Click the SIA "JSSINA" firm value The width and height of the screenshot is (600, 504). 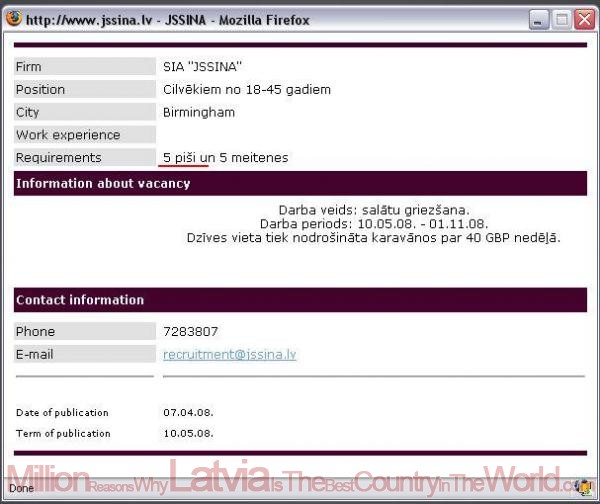[202, 67]
